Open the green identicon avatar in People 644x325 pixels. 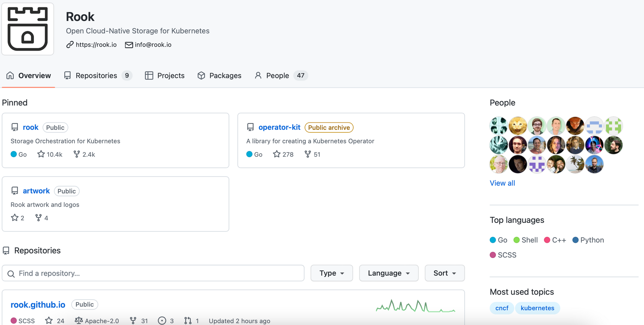pos(613,126)
